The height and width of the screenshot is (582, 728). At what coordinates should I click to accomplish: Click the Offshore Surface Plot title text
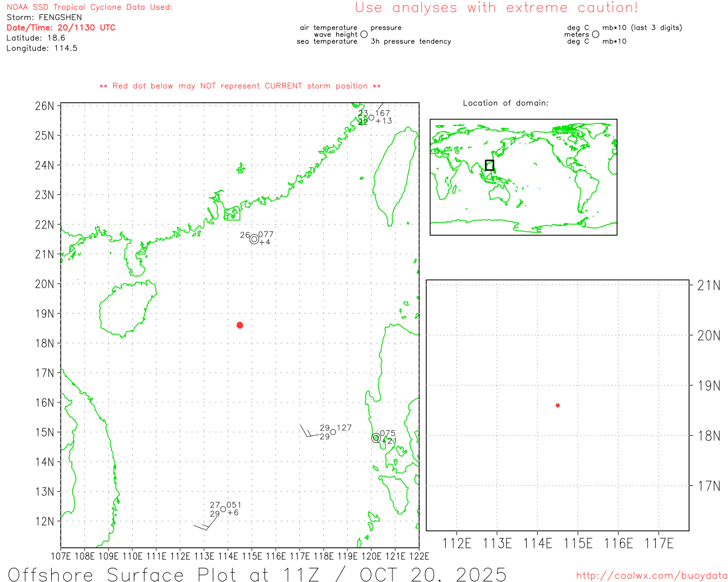tap(257, 574)
